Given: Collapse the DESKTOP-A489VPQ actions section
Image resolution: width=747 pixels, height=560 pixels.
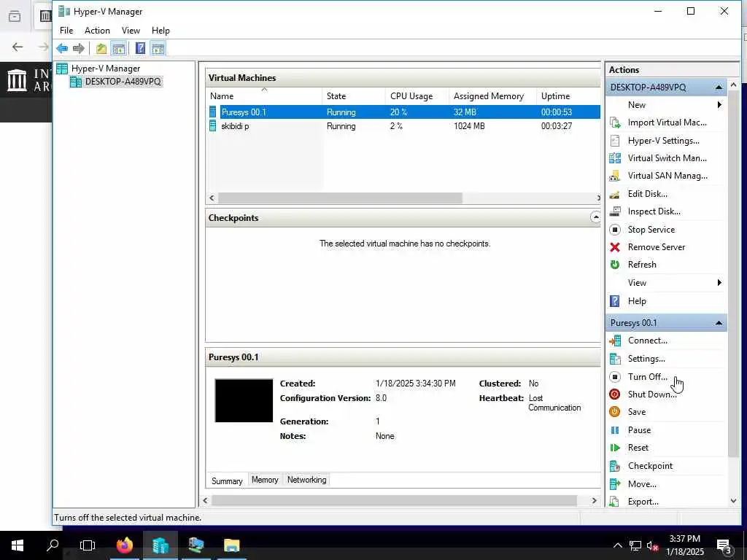Looking at the screenshot, I should 719,87.
